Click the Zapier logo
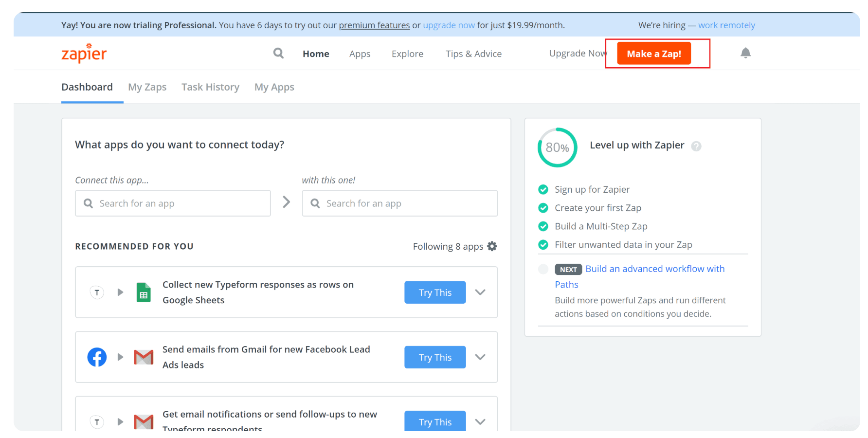Viewport: 868px width, 438px height. click(84, 53)
